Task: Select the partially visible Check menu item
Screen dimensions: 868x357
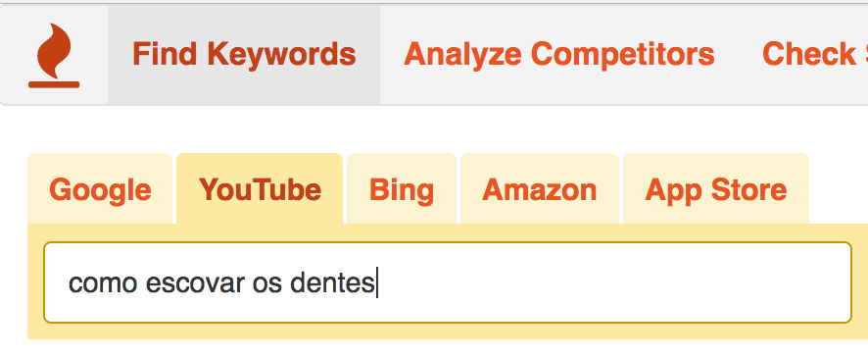Action: click(814, 54)
